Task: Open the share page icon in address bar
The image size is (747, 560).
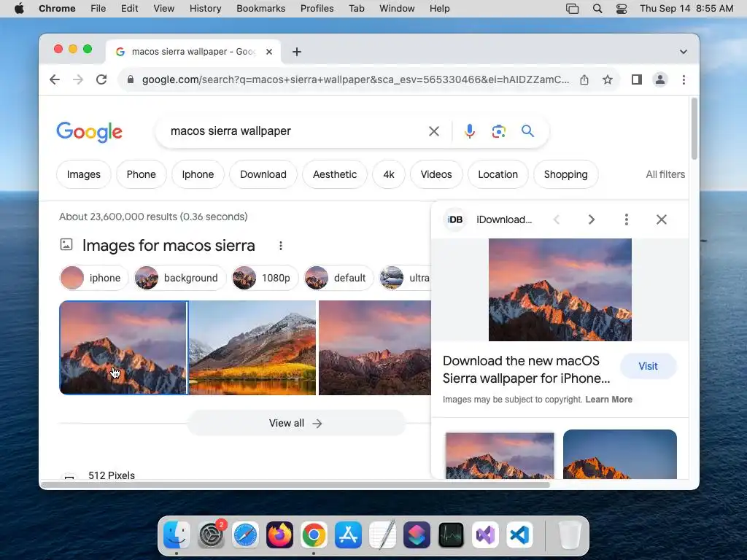Action: point(584,79)
